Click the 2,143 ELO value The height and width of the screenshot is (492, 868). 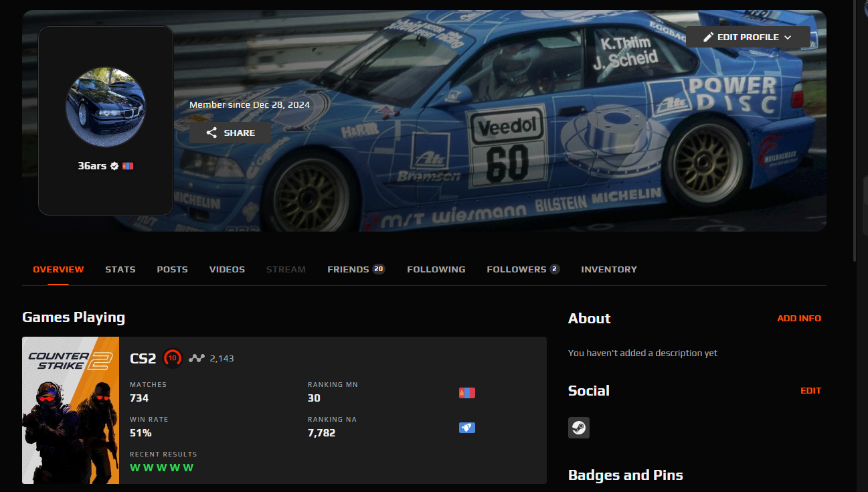coord(222,359)
